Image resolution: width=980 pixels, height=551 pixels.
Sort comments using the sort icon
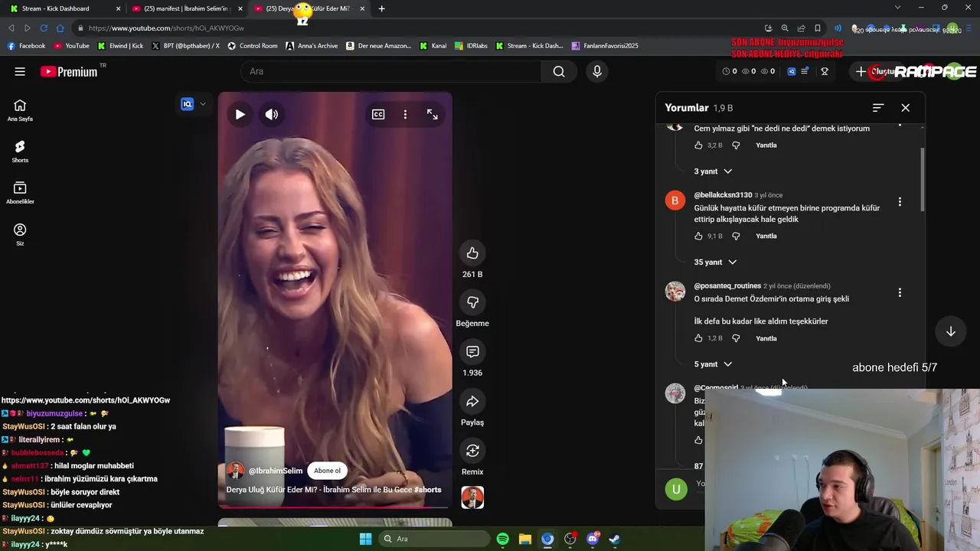coord(878,108)
